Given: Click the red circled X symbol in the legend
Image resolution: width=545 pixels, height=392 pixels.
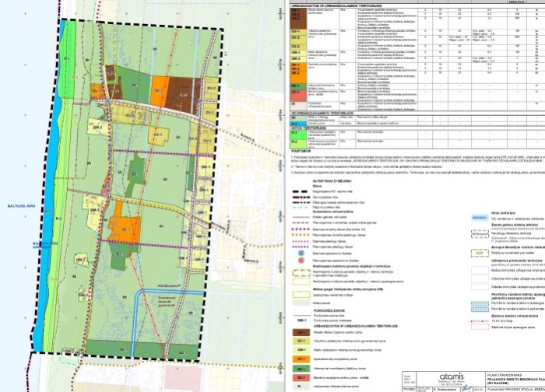Looking at the screenshot, I should pos(301,261).
